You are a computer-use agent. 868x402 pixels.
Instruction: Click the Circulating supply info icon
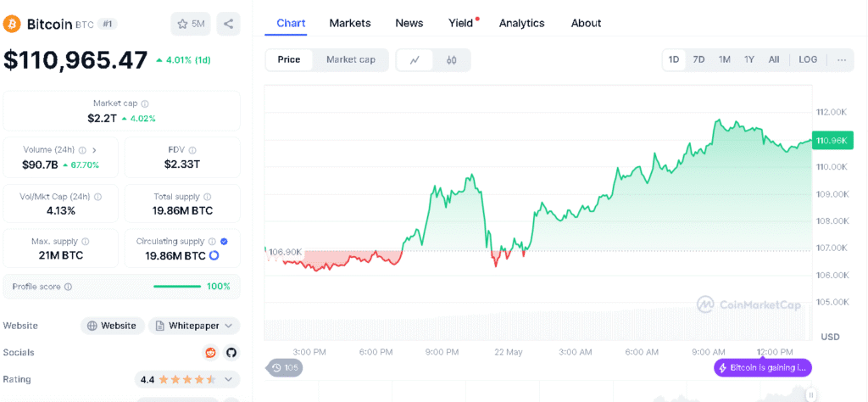[x=211, y=242]
